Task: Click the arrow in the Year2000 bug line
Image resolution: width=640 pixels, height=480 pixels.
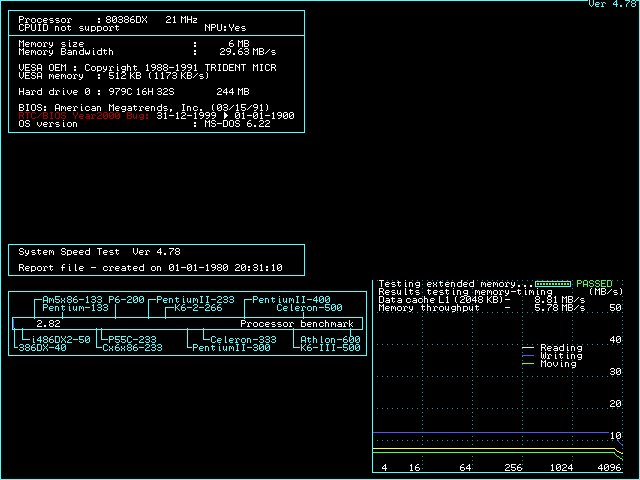Action: pyautogui.click(x=229, y=115)
